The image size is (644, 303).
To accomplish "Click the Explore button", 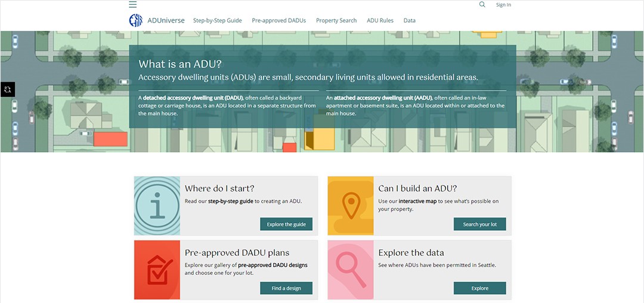I will tap(479, 288).
